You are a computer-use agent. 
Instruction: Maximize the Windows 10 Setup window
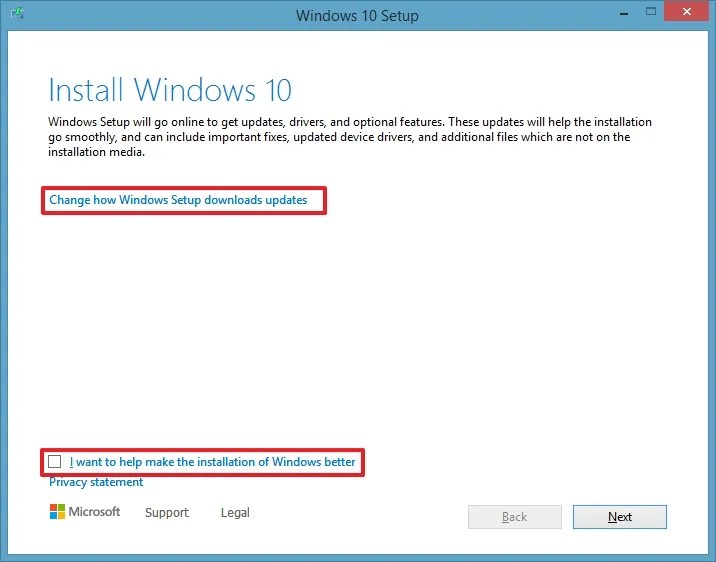click(651, 12)
